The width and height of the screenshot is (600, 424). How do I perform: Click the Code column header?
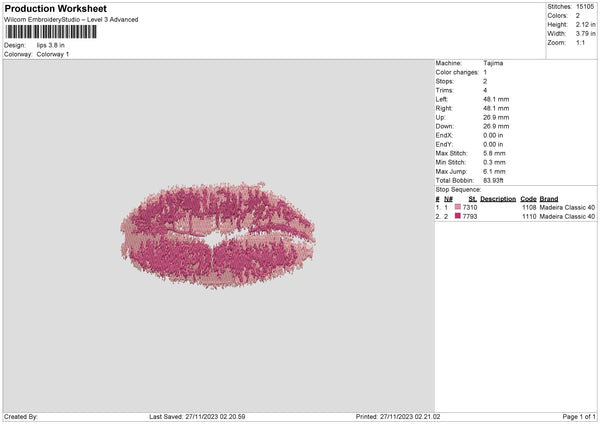tap(528, 198)
